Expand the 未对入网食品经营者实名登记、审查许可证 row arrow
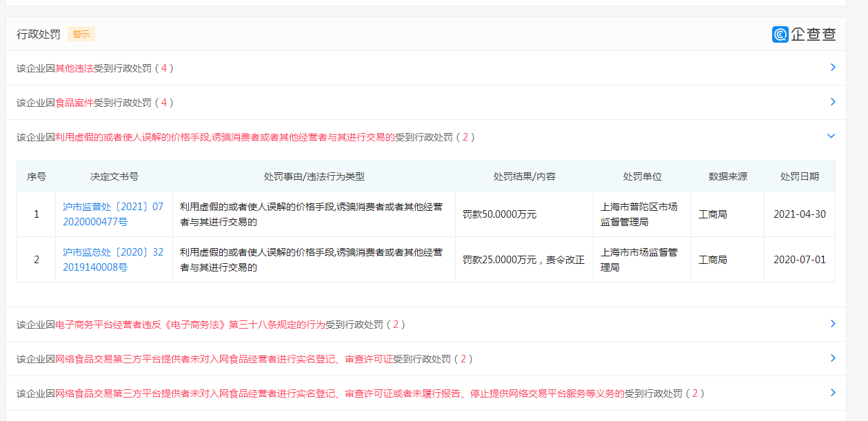 coord(833,358)
